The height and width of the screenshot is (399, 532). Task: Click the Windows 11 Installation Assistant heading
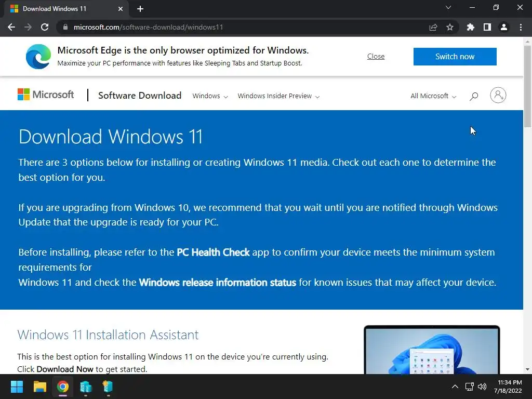(108, 335)
